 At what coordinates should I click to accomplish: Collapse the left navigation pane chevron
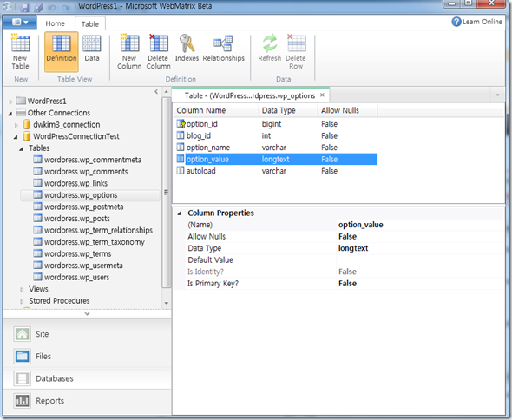(156, 92)
